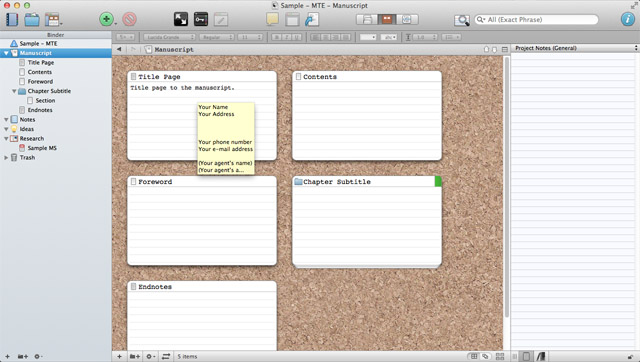Collapse the Manuscript folder triangle

(6, 53)
